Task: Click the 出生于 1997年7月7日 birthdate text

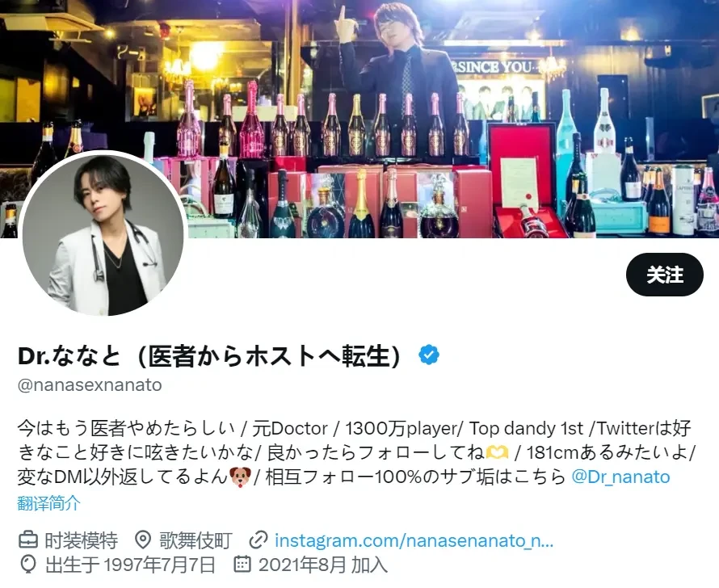Action: click(x=131, y=565)
